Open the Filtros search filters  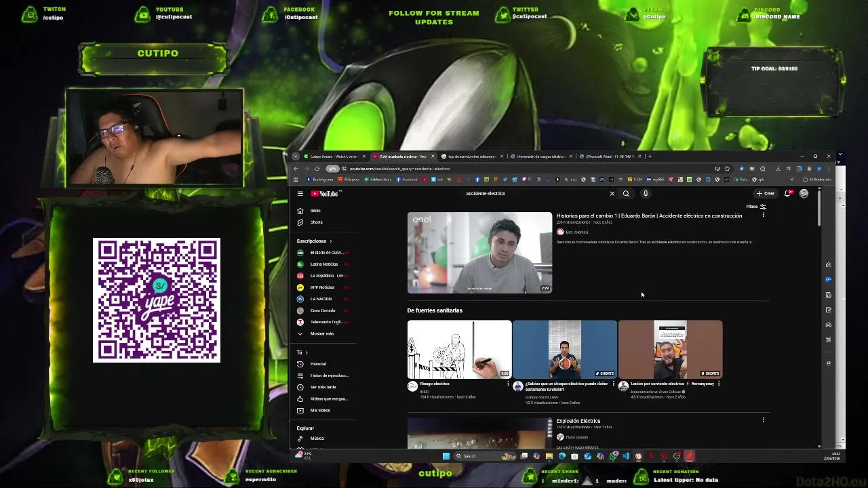756,207
